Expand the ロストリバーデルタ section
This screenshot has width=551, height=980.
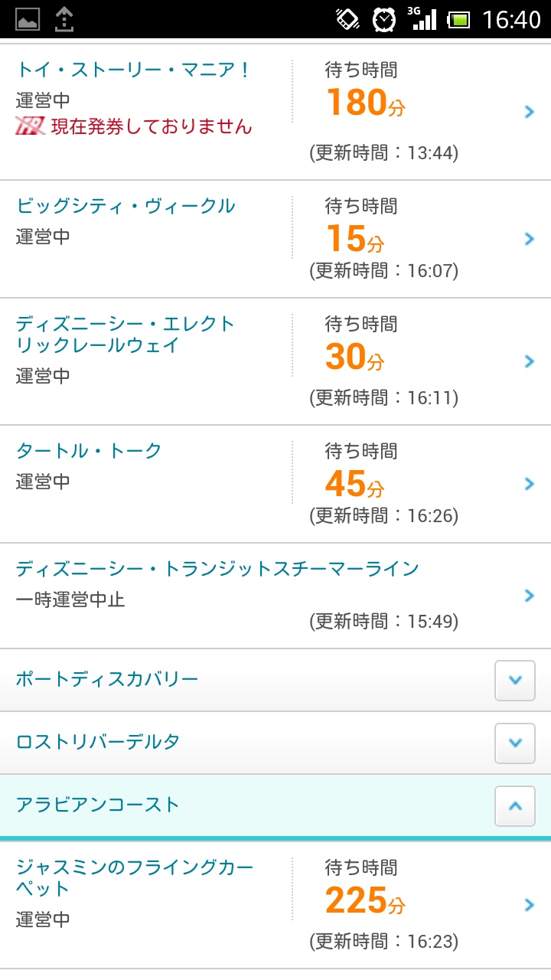pyautogui.click(x=515, y=743)
